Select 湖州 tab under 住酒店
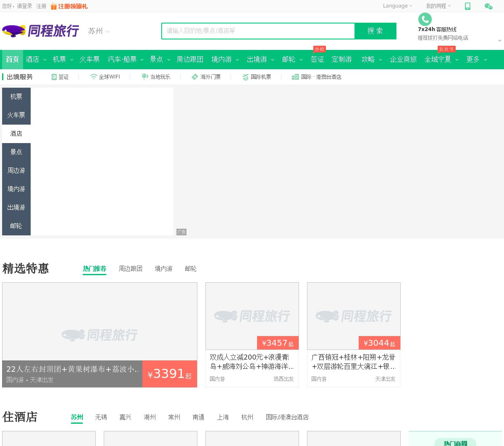This screenshot has width=504, height=446. [150, 417]
